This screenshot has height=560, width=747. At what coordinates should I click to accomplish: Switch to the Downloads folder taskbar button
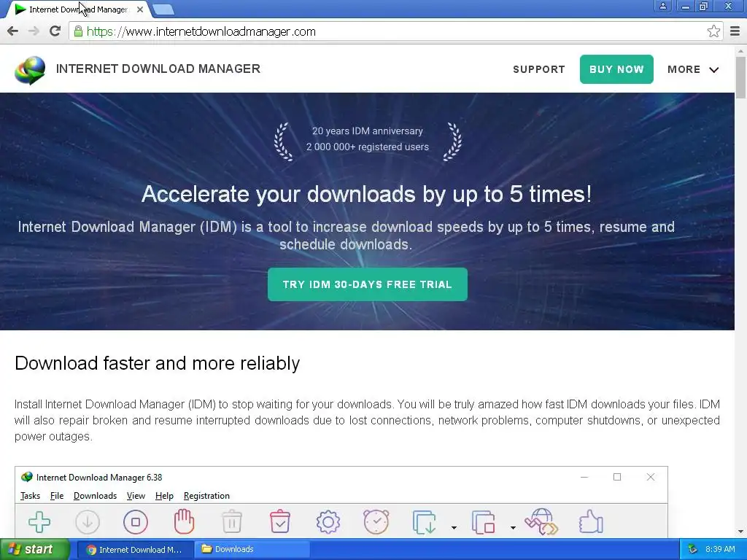tap(252, 550)
